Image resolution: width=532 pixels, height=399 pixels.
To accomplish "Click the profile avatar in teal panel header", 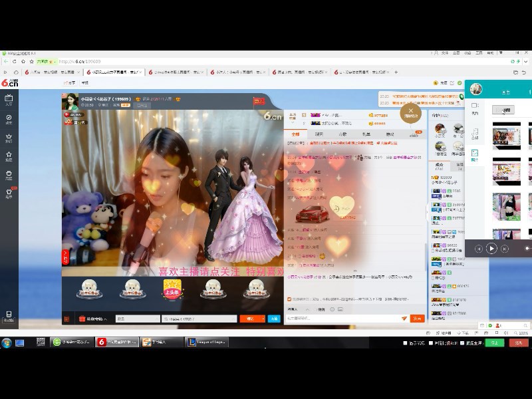I will pos(476,89).
